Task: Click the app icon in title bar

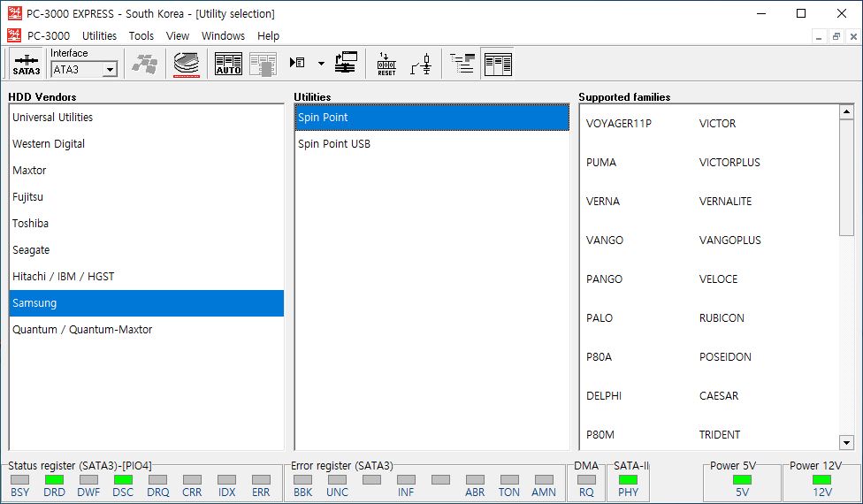Action: [x=14, y=13]
